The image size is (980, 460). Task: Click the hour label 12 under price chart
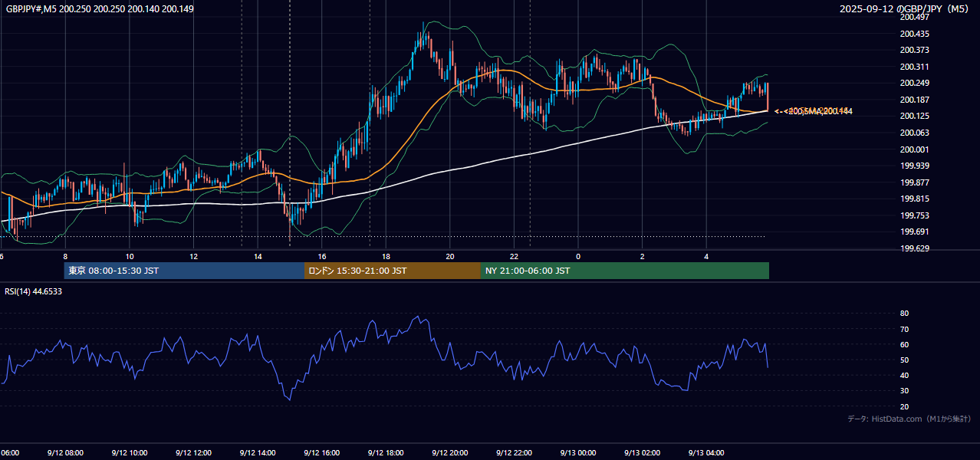pyautogui.click(x=193, y=256)
